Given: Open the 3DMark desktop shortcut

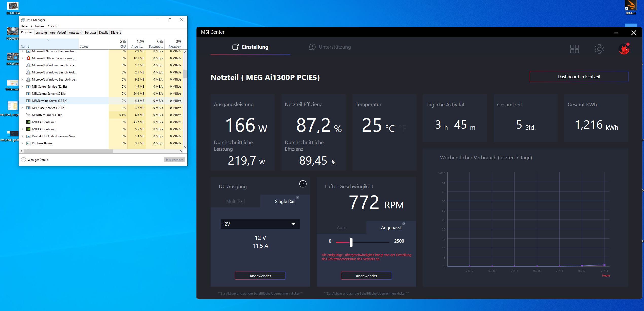Looking at the screenshot, I should coord(630,8).
